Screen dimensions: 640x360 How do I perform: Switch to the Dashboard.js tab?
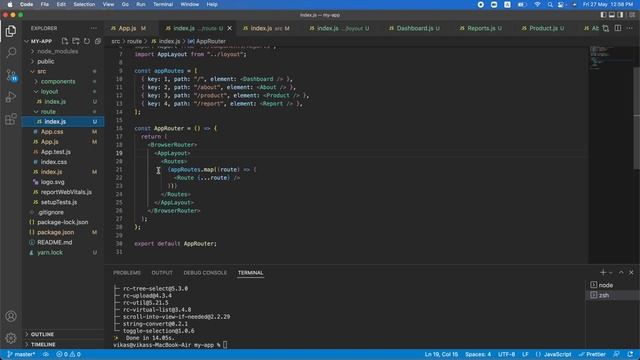(414, 28)
